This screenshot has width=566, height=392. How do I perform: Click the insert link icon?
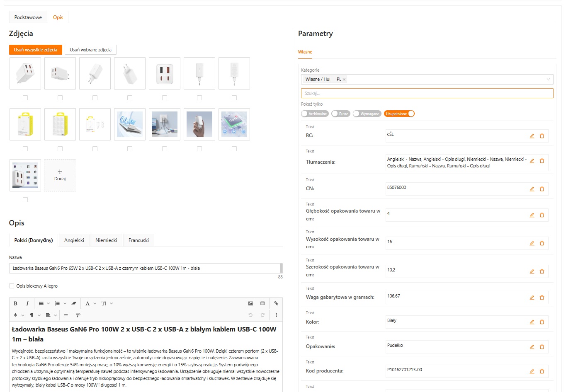pos(276,303)
